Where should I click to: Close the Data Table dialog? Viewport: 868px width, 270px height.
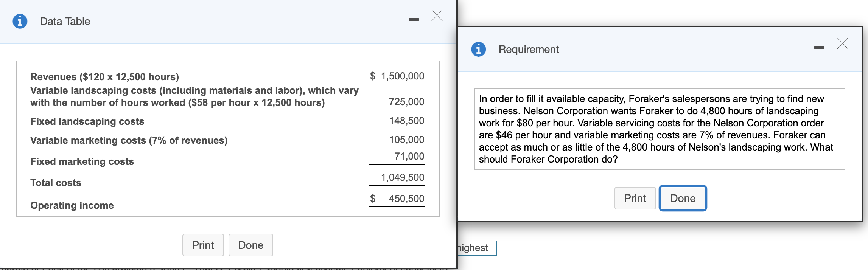tap(437, 16)
